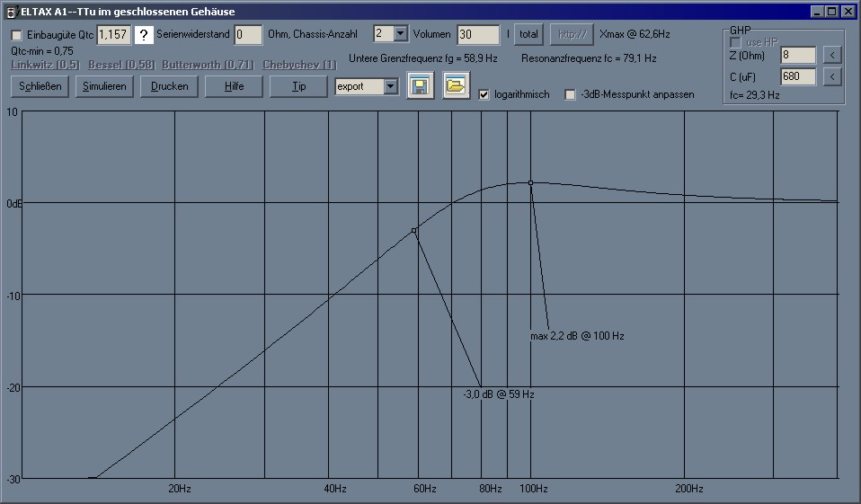The width and height of the screenshot is (861, 504).
Task: Enable -3dB-Messpunkt anpassen checkbox
Action: [571, 95]
